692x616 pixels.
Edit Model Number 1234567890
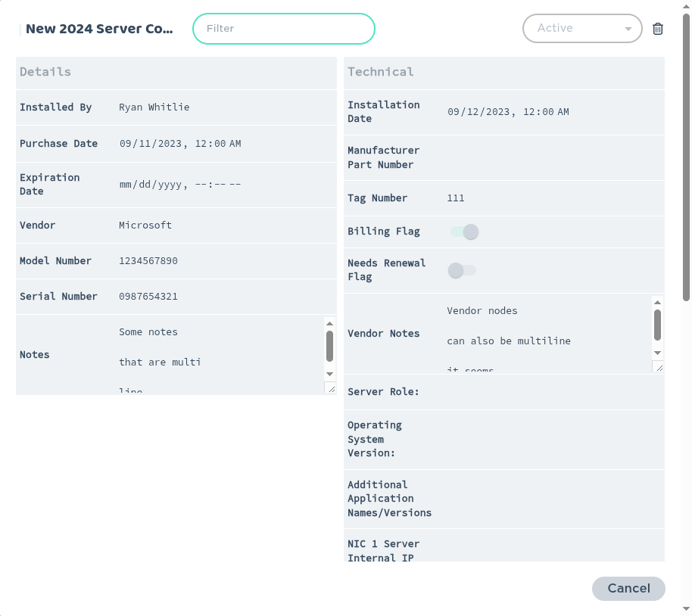tap(226, 261)
